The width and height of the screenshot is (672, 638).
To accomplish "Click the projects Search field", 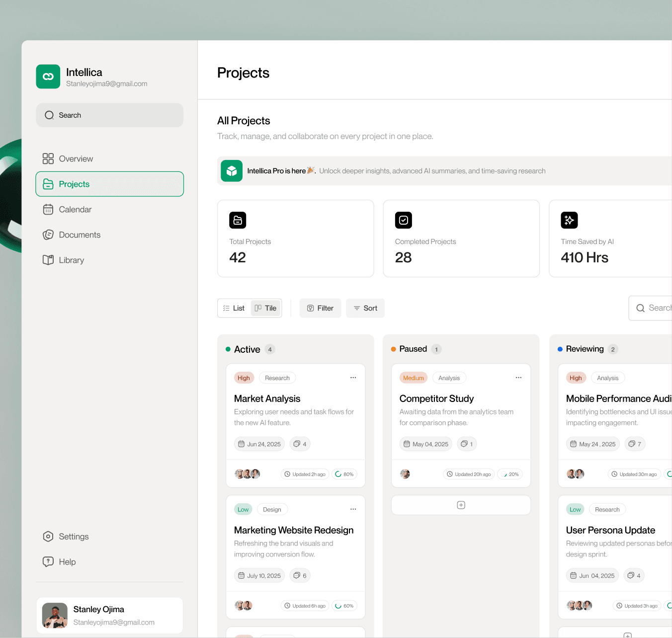I will (x=651, y=308).
